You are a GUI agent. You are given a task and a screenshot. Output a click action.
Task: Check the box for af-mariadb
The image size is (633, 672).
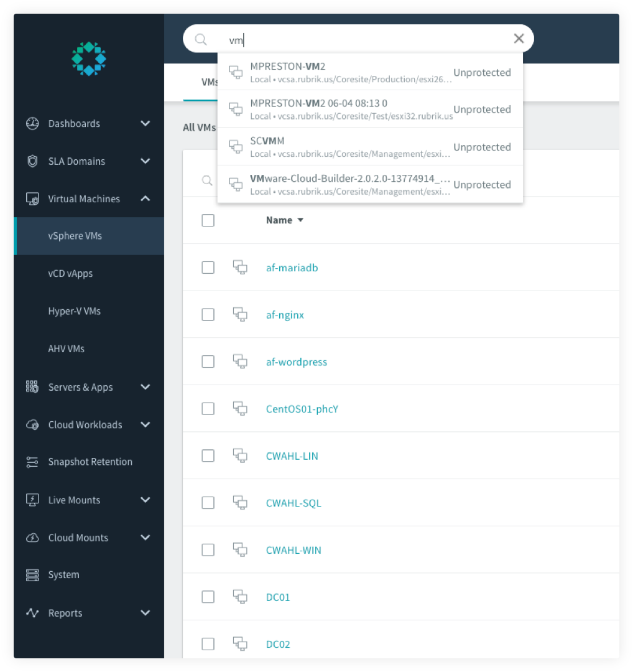pos(208,268)
